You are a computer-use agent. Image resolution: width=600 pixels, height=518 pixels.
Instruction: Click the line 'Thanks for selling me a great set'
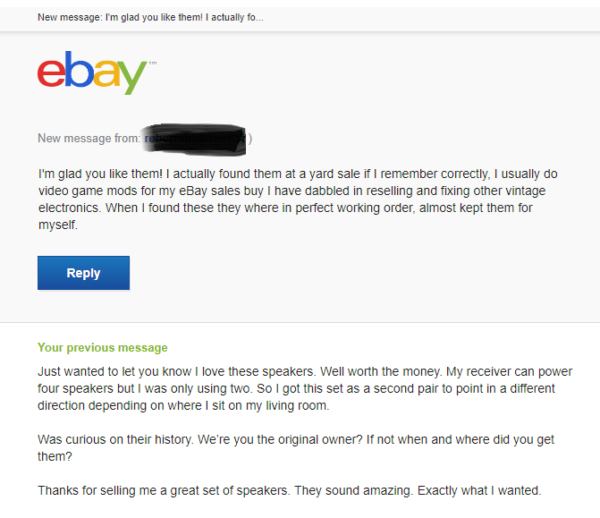[x=289, y=490]
